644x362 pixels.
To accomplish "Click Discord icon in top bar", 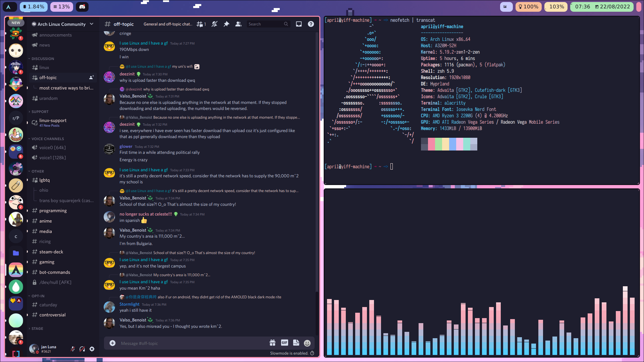I will click(x=82, y=7).
